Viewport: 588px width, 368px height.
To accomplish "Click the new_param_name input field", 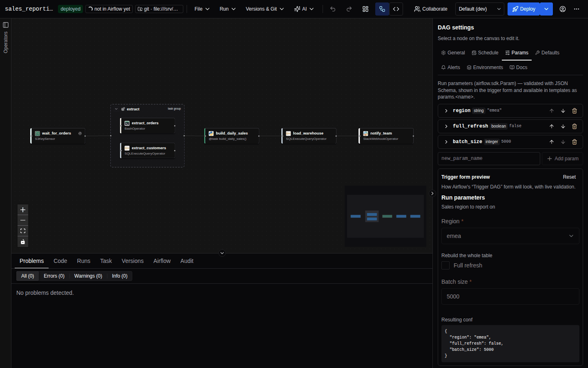I will (x=489, y=159).
